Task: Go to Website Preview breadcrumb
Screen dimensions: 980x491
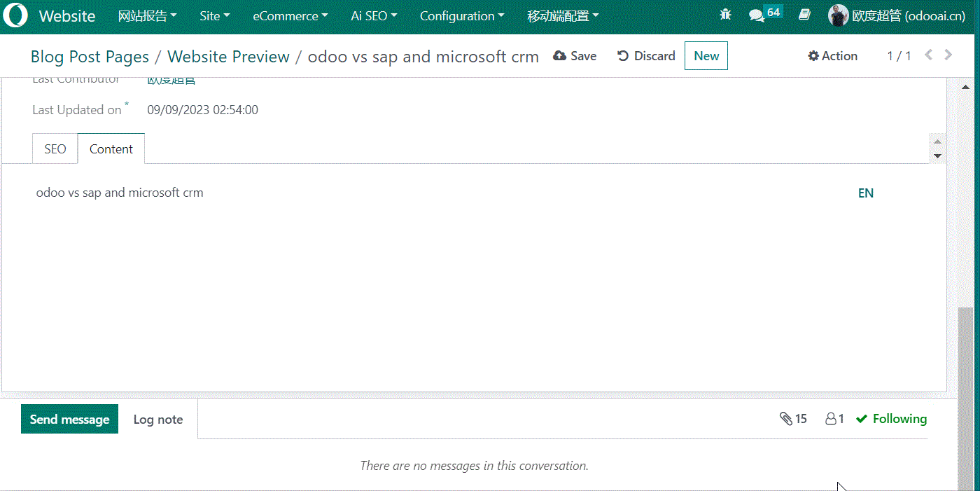Action: tap(228, 57)
